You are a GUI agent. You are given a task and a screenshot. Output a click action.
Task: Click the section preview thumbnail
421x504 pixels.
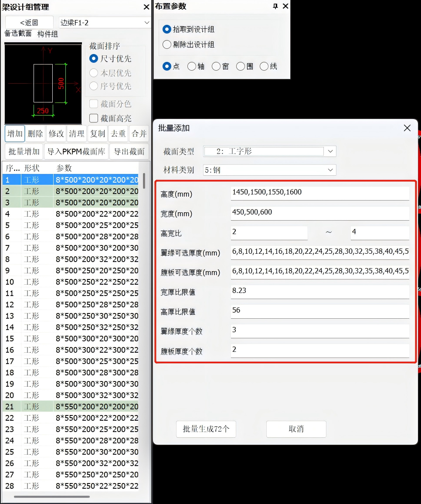pos(43,84)
